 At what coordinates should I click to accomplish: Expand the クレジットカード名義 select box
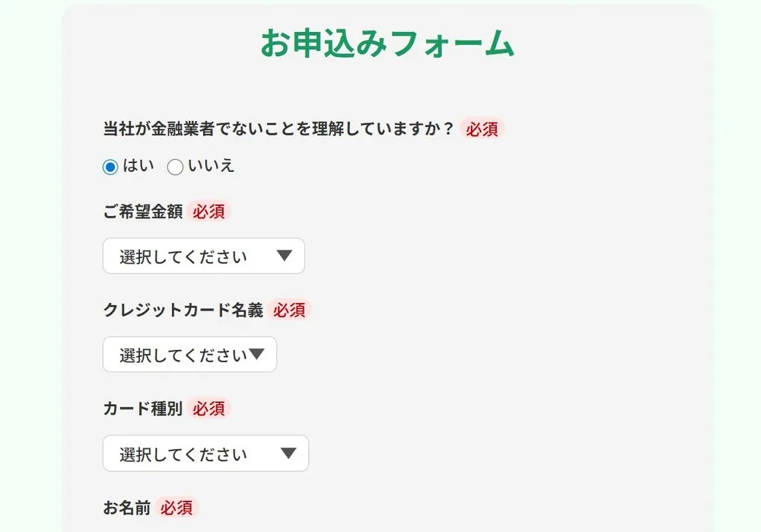[x=189, y=355]
